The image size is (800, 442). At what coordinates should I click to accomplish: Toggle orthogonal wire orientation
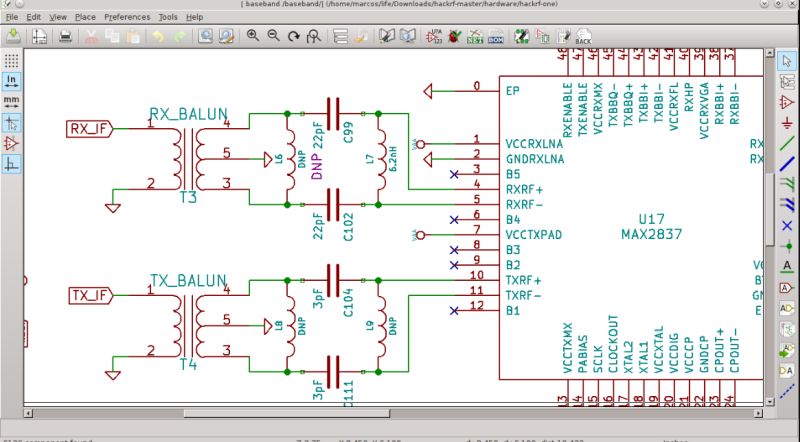[11, 164]
